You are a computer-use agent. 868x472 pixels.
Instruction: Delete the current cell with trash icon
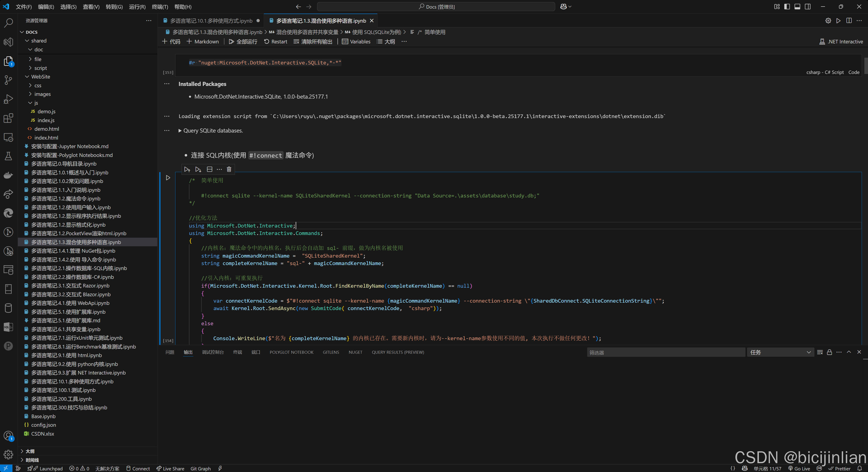[229, 169]
